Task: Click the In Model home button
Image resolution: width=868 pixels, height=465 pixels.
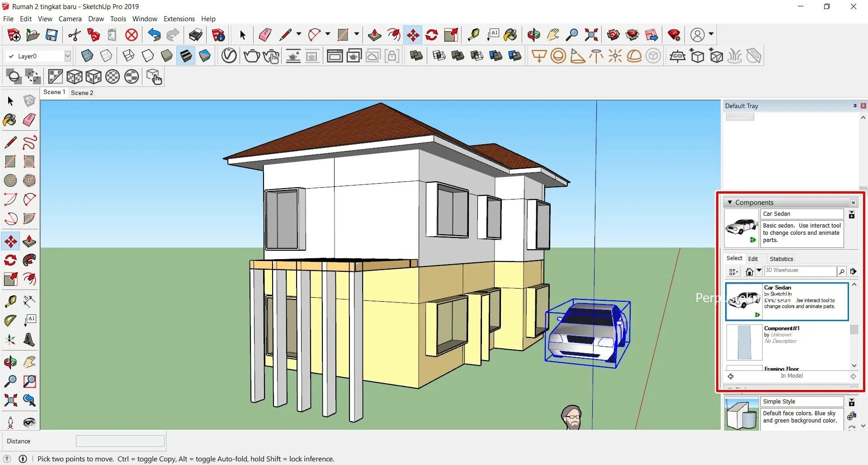Action: tap(749, 271)
